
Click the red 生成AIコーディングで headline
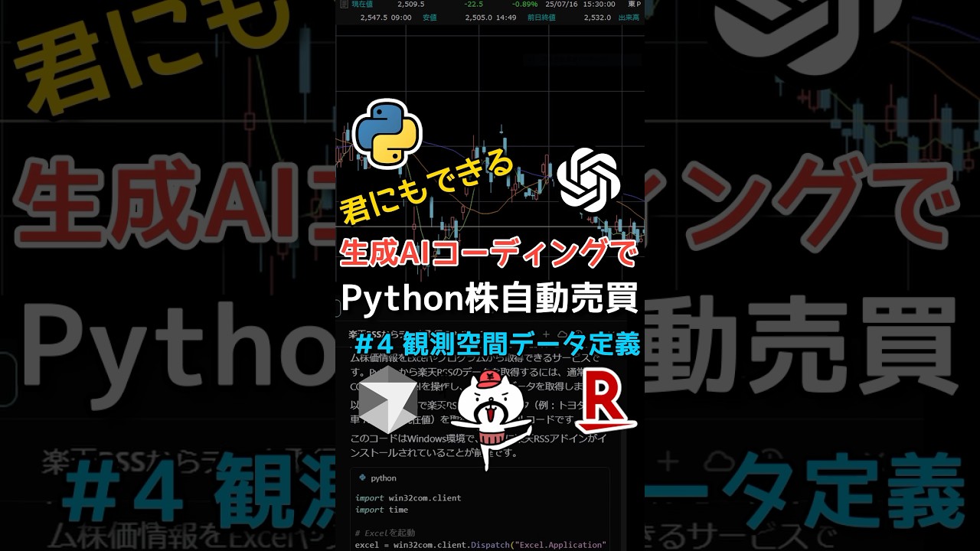click(x=489, y=254)
